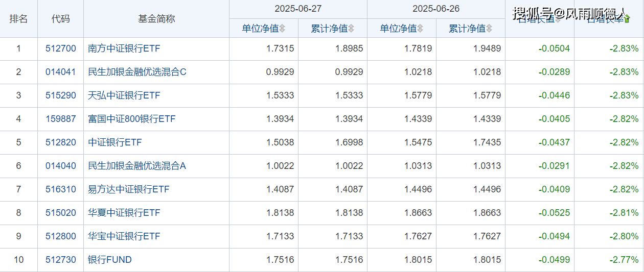Select 单位净值 header under 2025-06-27
The width and height of the screenshot is (644, 272).
coord(260,29)
